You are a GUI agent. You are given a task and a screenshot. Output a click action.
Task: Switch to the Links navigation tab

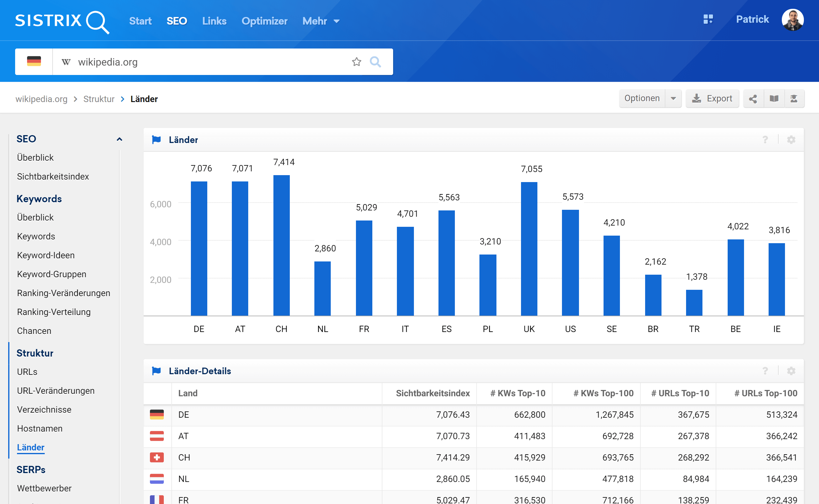214,21
